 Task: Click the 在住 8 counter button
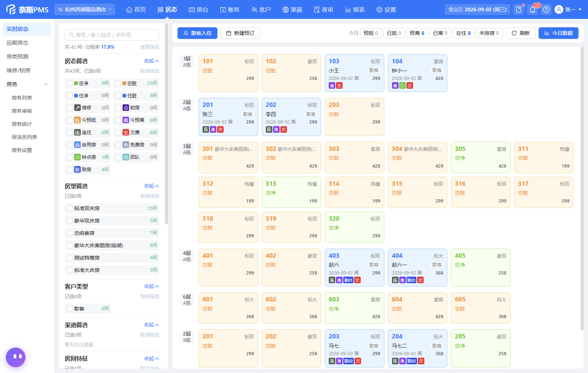[x=463, y=33]
